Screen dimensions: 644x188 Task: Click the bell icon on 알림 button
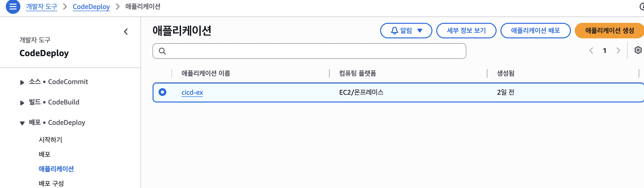click(394, 31)
